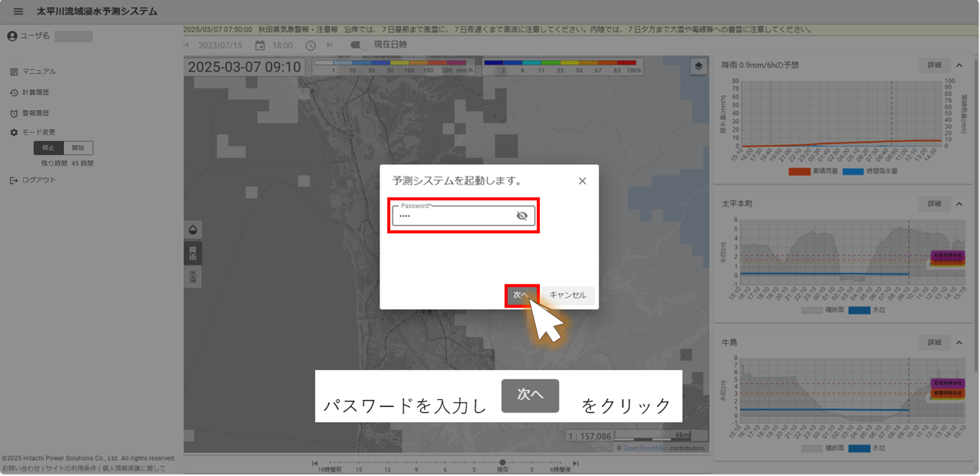Image resolution: width=980 pixels, height=476 pixels.
Task: Open the map layers icon
Action: point(698,66)
